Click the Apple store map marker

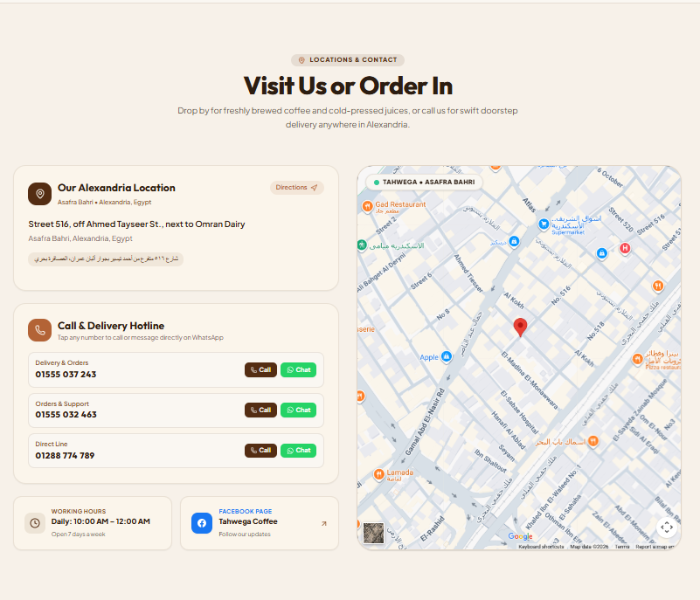[x=447, y=356]
